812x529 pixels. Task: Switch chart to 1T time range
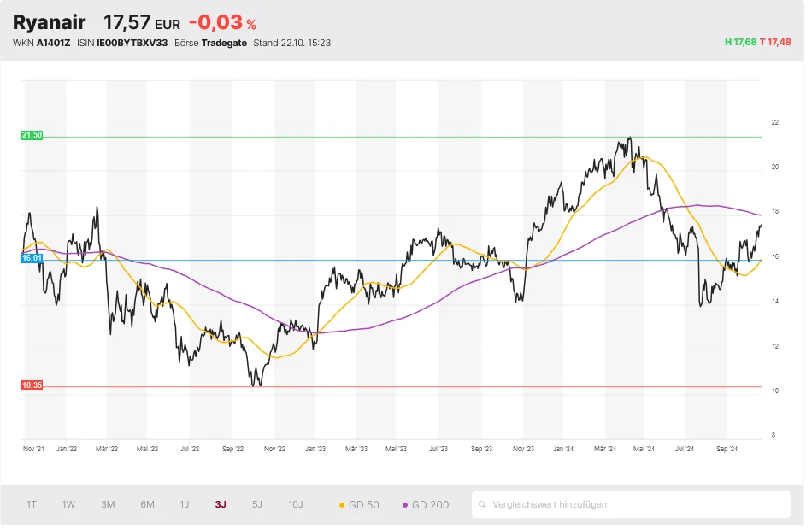32,504
